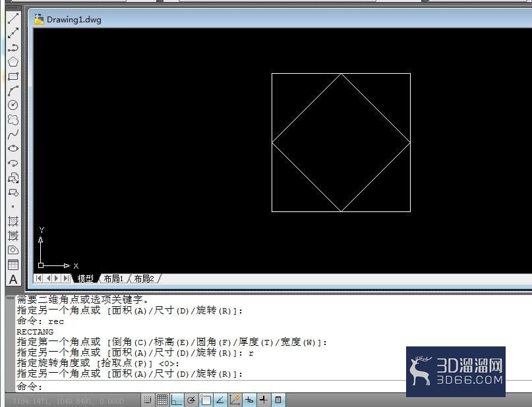532x407 pixels.
Task: Select the Rectangle tool
Action: coord(13,76)
